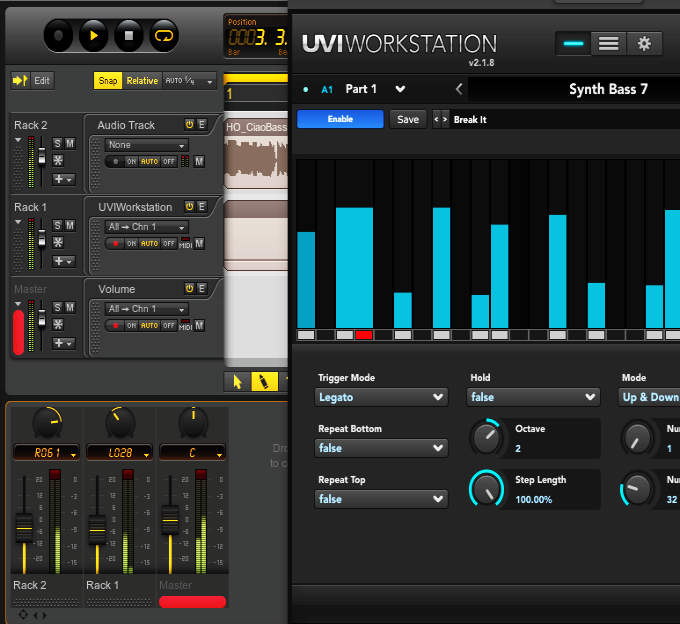Click the HO_CiaoBass audio clip
The height and width of the screenshot is (624, 680).
point(256,156)
